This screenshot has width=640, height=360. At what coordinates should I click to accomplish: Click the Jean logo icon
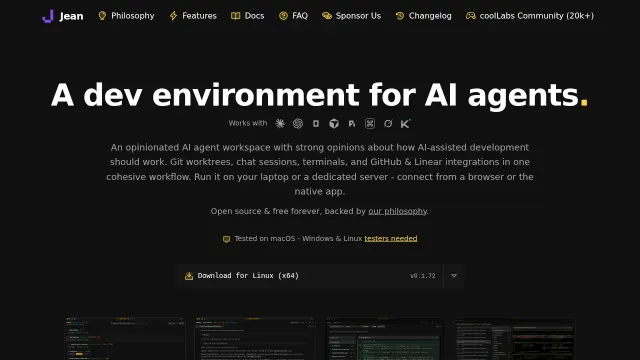pyautogui.click(x=48, y=16)
